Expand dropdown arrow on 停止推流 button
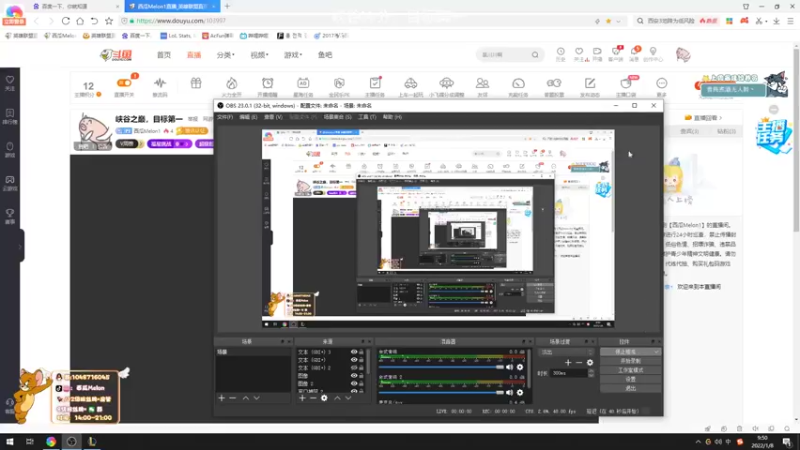 tap(656, 352)
